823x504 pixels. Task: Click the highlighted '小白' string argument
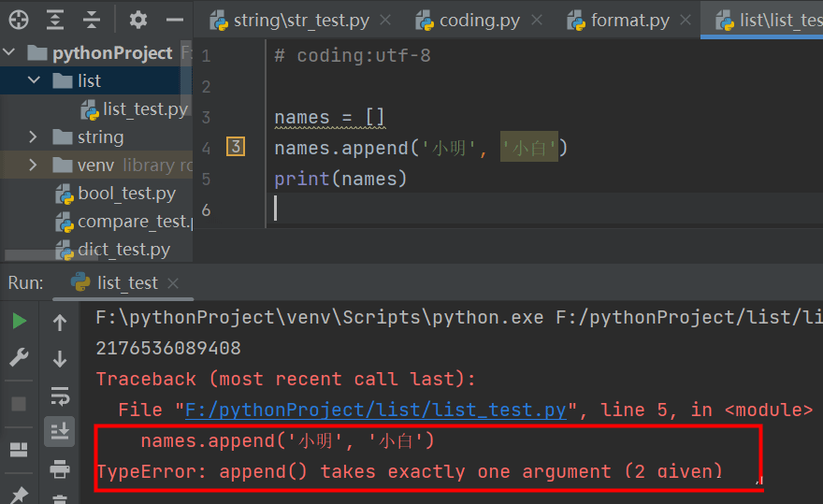point(529,147)
